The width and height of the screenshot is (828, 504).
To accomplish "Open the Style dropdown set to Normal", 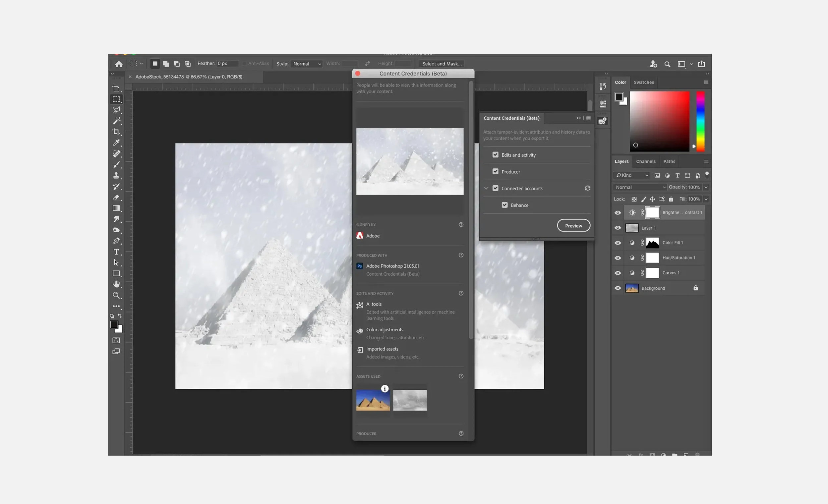I will (x=307, y=64).
